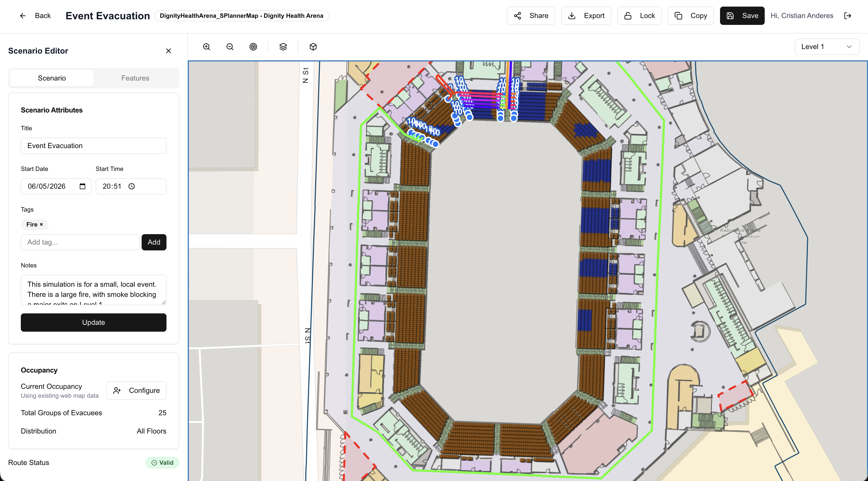Click the zoom out map icon

(230, 47)
